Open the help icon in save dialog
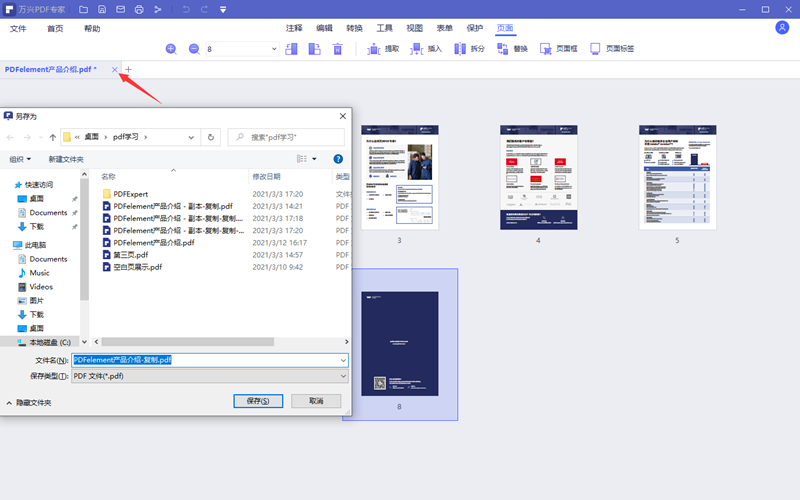 pos(338,158)
